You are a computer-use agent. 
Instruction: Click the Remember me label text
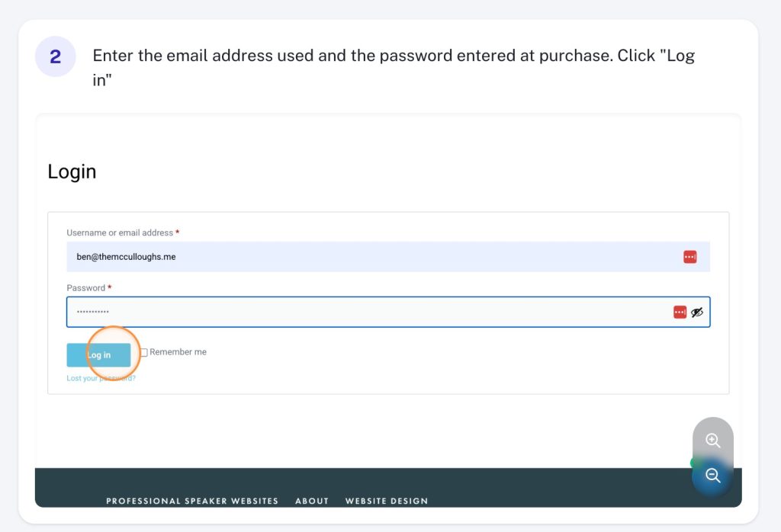click(178, 352)
